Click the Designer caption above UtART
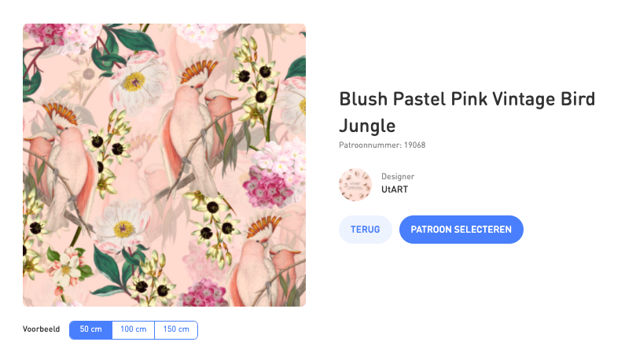Screen dimensions: 636x364 397,176
